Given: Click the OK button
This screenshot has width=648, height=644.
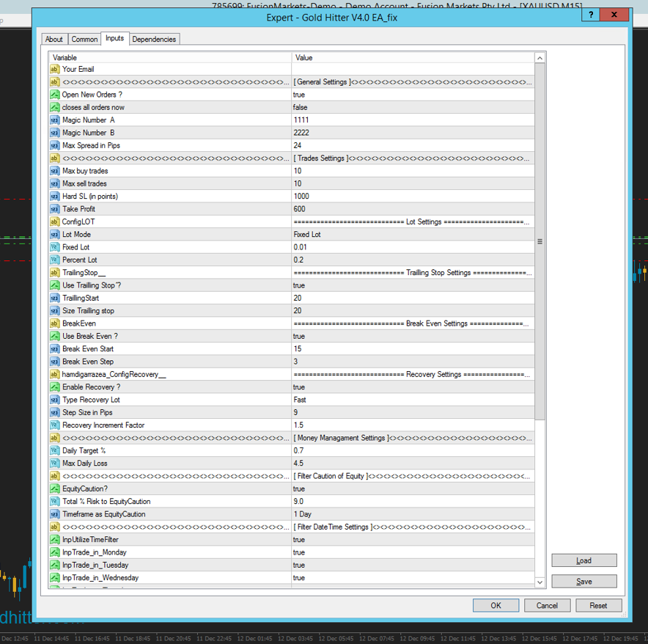Looking at the screenshot, I should [496, 606].
